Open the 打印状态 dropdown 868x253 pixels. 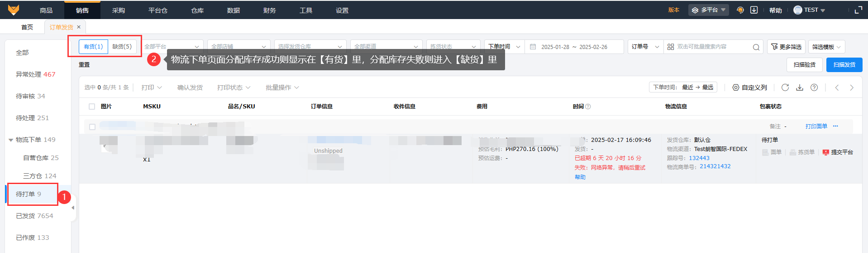[234, 88]
